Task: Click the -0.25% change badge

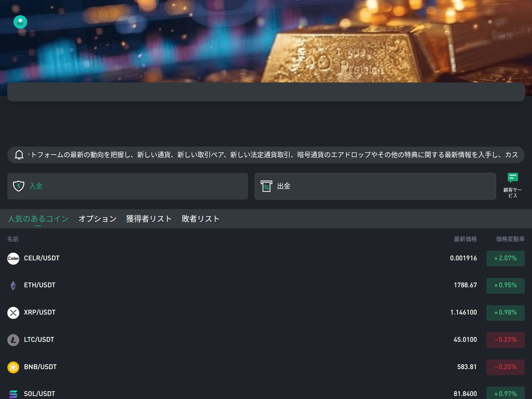Action: (x=505, y=367)
